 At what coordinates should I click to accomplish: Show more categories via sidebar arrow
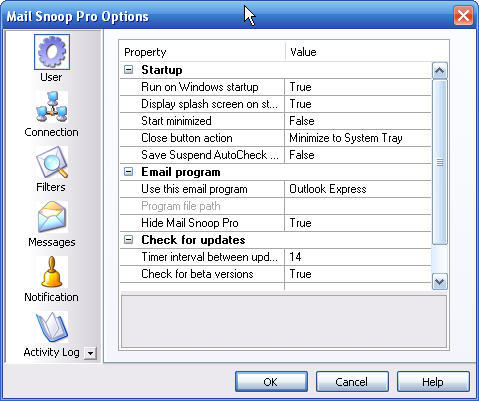[x=90, y=353]
